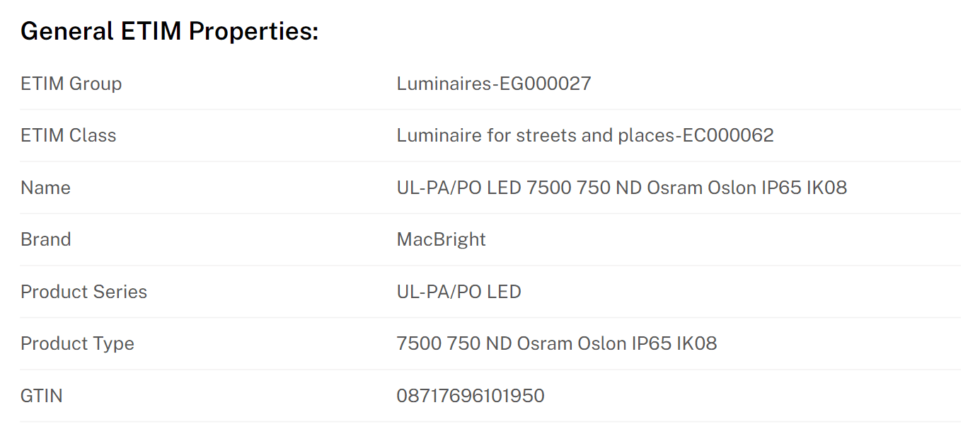
Task: Select the UL-PA/PO LED series value
Action: click(459, 292)
